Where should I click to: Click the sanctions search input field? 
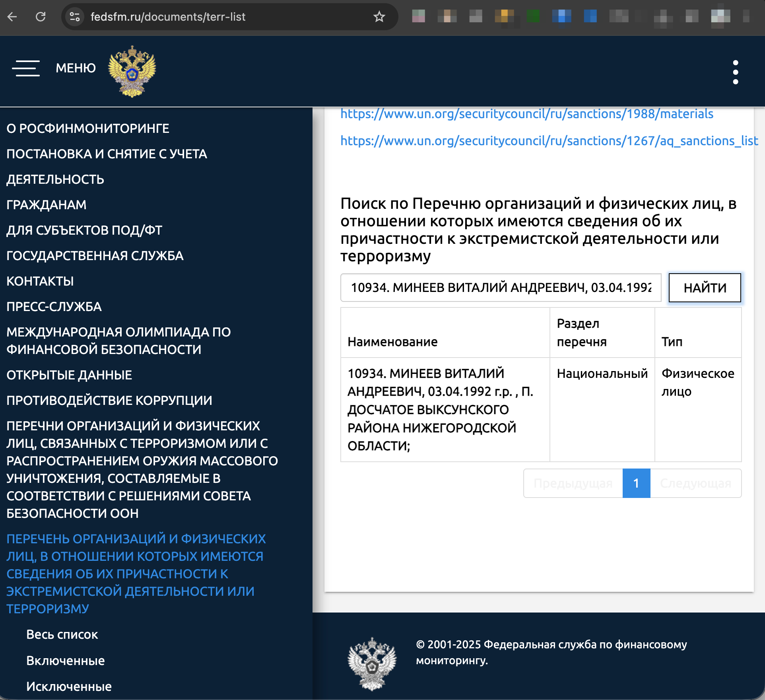[x=501, y=288]
